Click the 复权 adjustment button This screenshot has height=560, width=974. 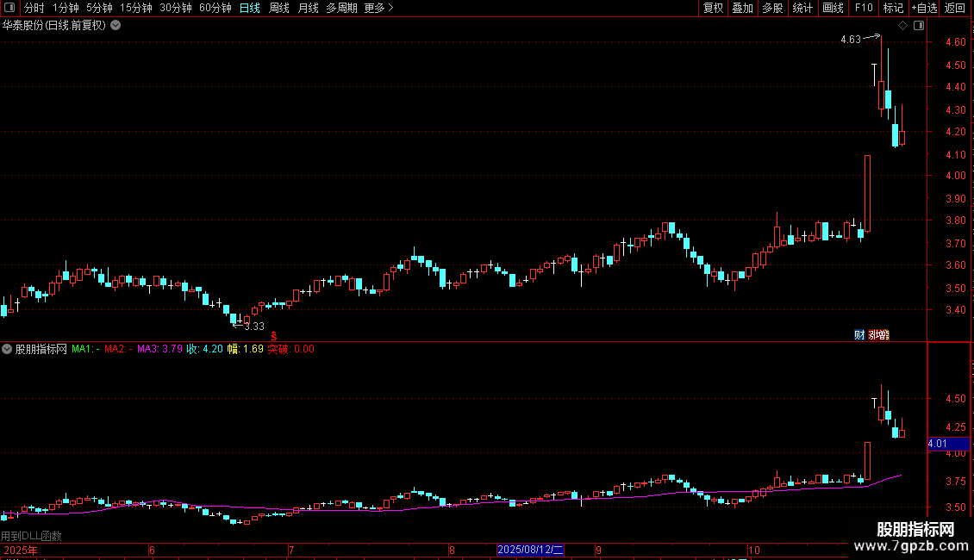coord(713,8)
